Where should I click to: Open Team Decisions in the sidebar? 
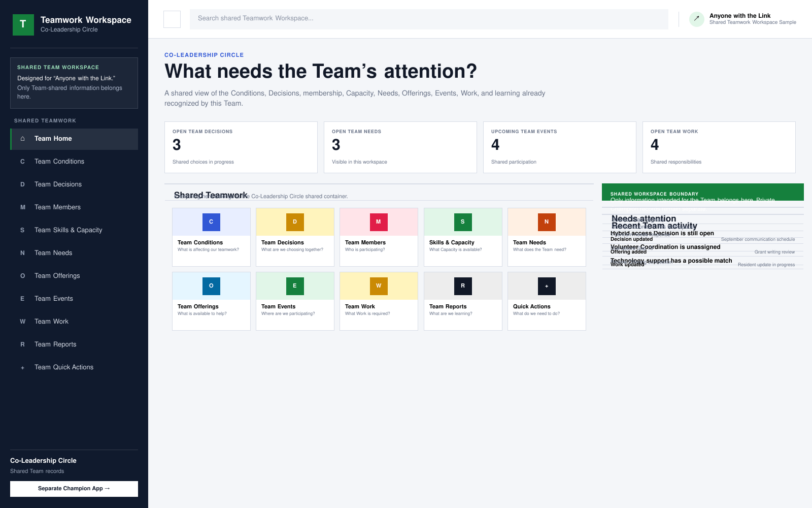point(74,184)
